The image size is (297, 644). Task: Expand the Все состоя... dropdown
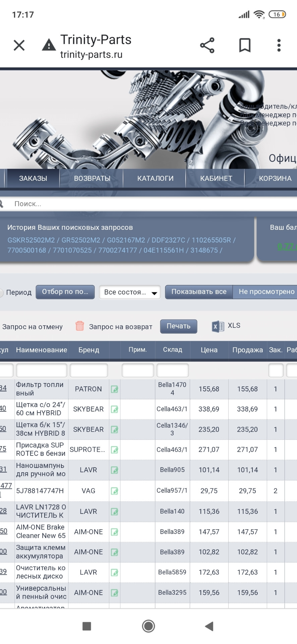pos(130,292)
